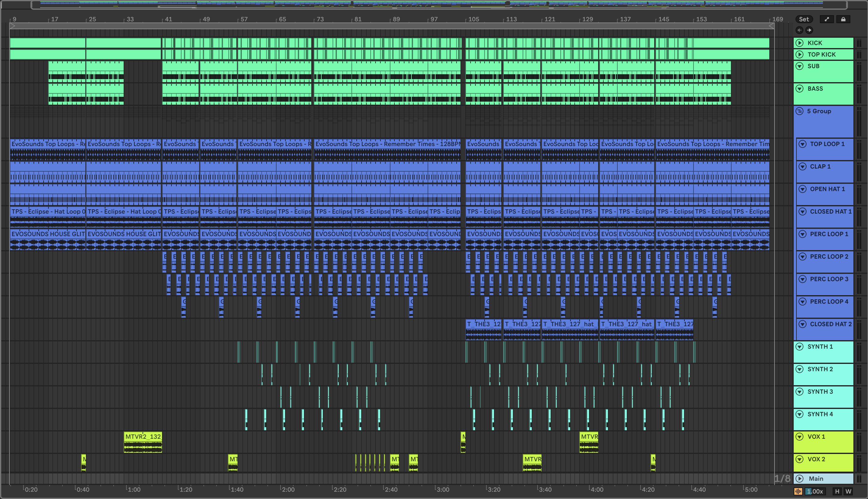Toggle the H height optimize button

[837, 491]
